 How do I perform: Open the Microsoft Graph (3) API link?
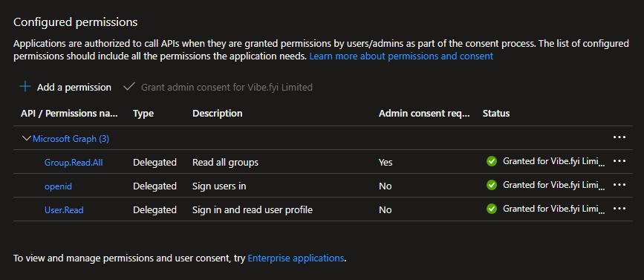click(x=71, y=139)
